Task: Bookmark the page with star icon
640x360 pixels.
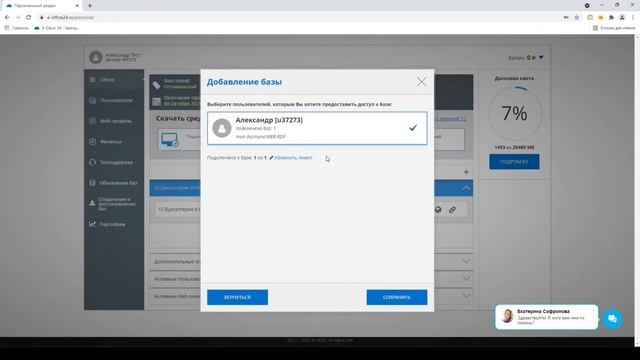Action: pyautogui.click(x=577, y=18)
